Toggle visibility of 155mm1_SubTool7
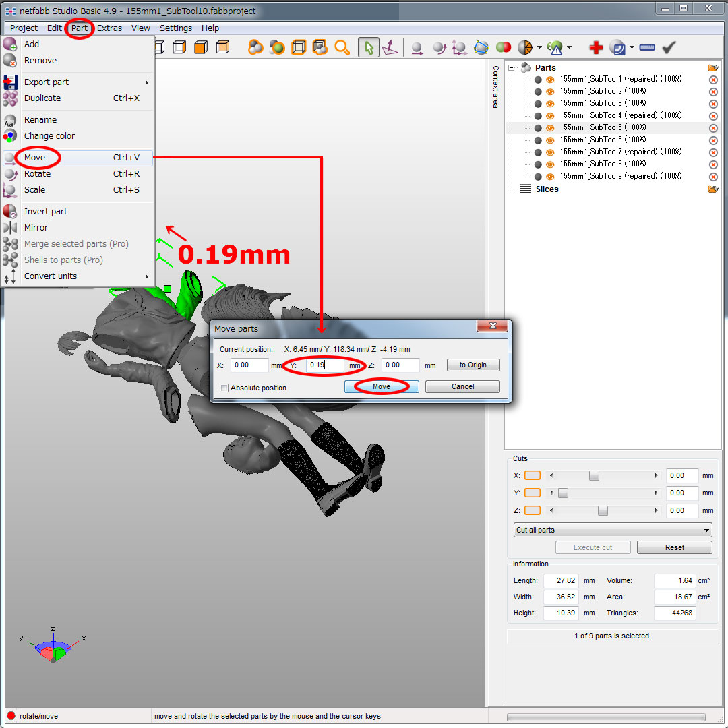 click(550, 152)
